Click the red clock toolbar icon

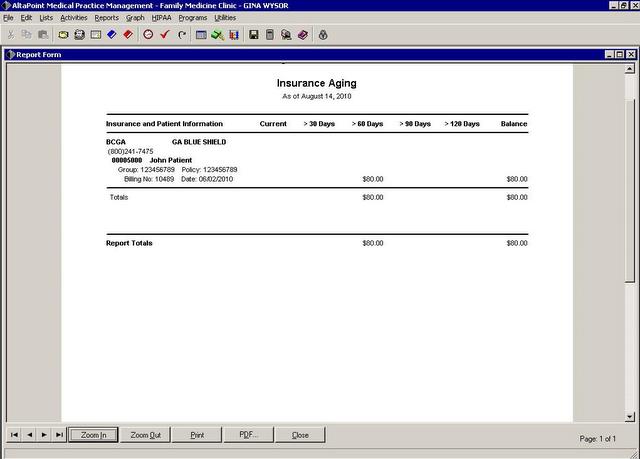pos(148,35)
